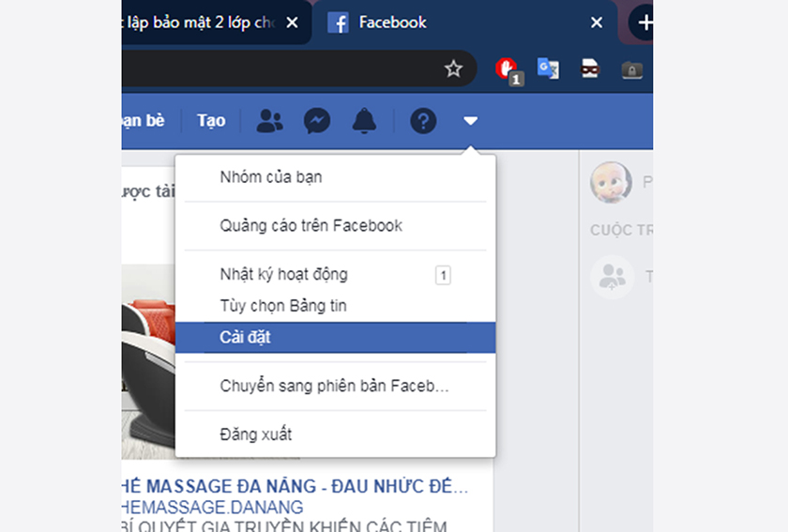Click the 'Tạo' link in Facebook bar
The image size is (788, 532).
(211, 121)
